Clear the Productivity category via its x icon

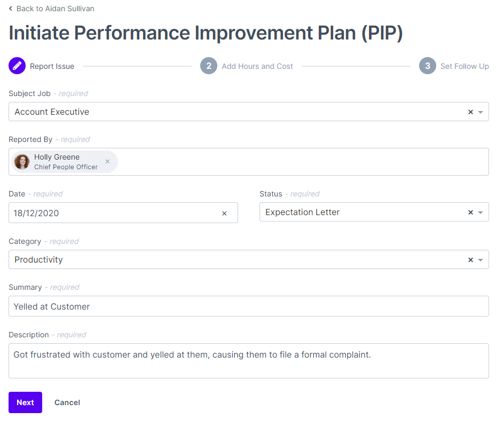pyautogui.click(x=470, y=260)
